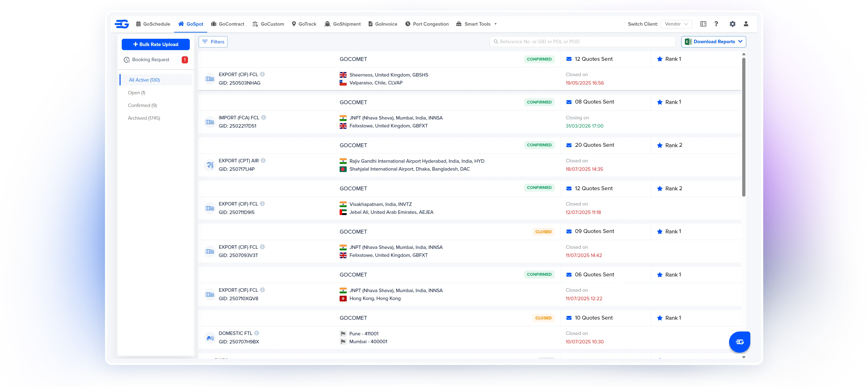This screenshot has width=868, height=387.
Task: Click the Reference No. search field
Action: coord(582,42)
